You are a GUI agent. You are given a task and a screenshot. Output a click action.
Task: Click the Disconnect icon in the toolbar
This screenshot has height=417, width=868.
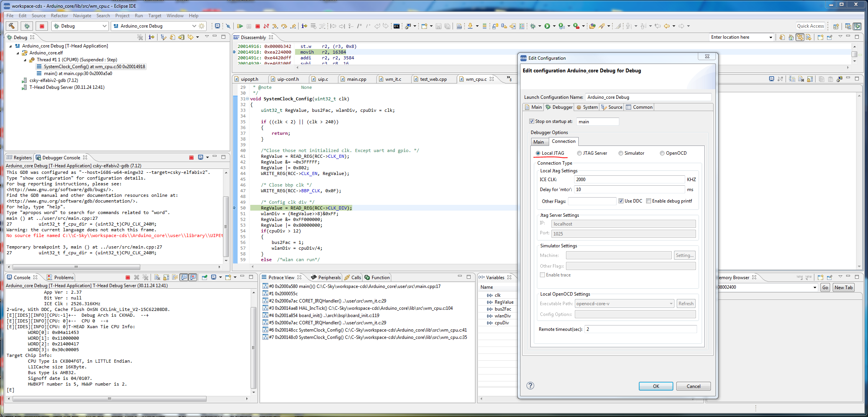[x=266, y=26]
